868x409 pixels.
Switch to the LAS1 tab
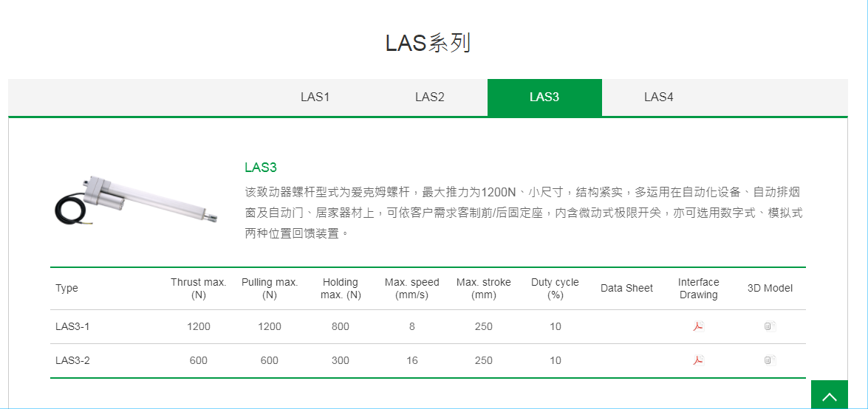point(315,97)
